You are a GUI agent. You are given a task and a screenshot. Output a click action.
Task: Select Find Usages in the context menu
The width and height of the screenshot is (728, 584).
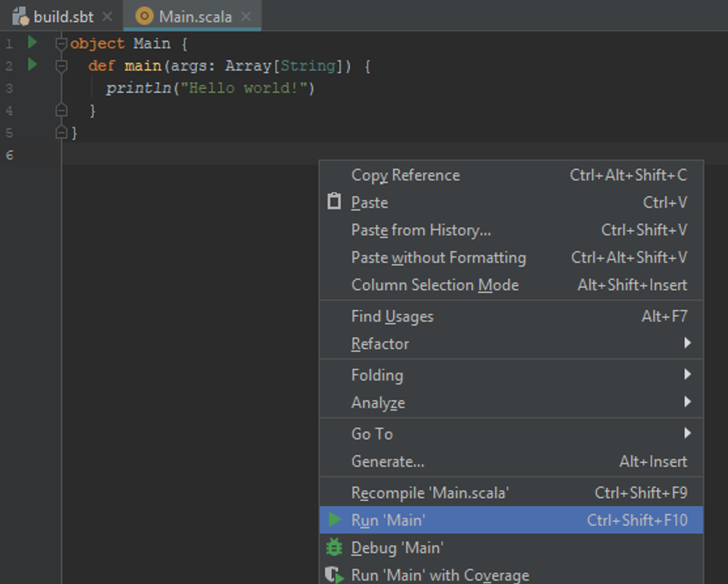click(392, 316)
